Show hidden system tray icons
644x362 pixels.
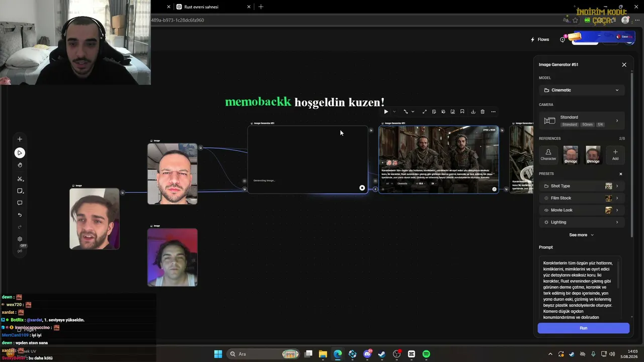pyautogui.click(x=550, y=354)
